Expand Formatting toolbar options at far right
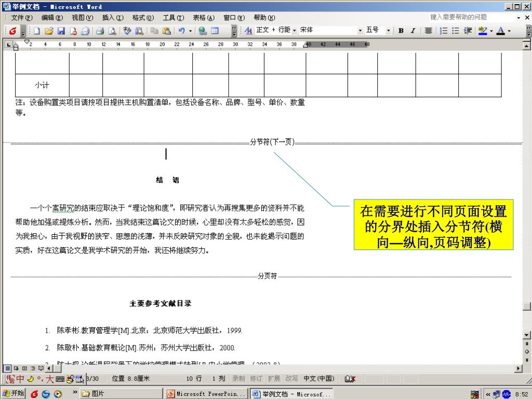The image size is (532, 399). 528,31
